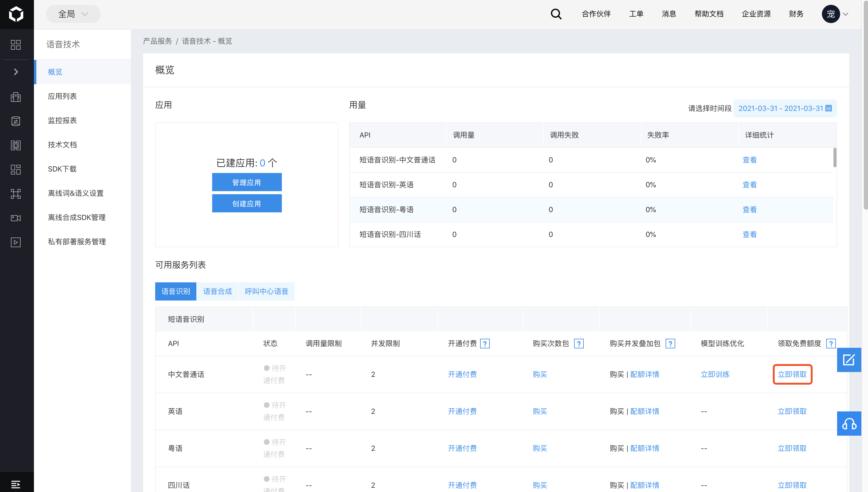Click 立即训练 for 中文普通话
Viewport: 868px width, 492px height.
715,374
